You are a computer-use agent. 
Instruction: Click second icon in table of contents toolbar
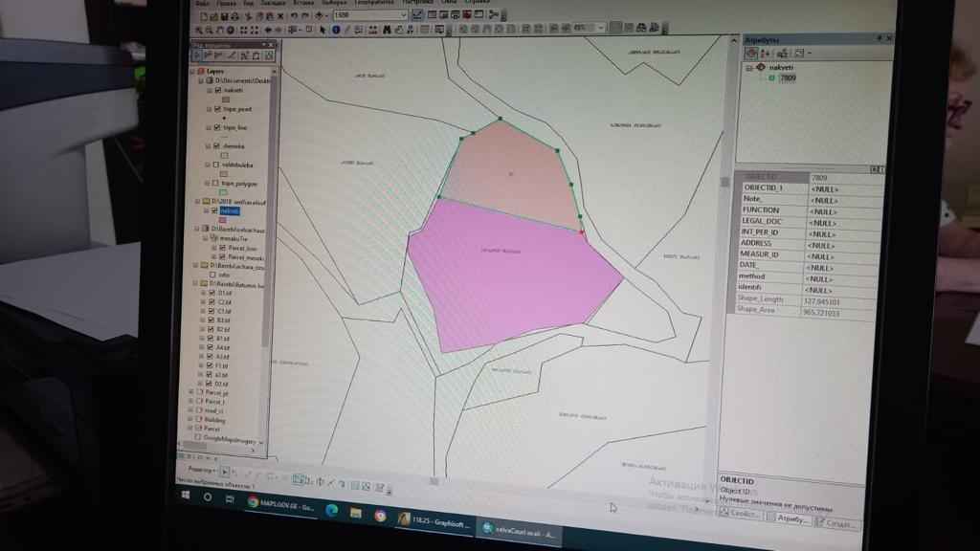pos(208,55)
